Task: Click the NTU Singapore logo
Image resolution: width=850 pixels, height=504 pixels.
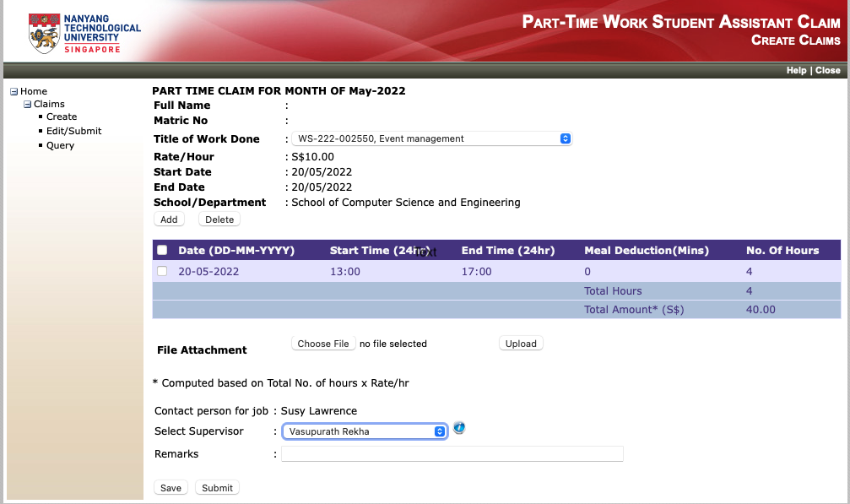Action: point(84,33)
